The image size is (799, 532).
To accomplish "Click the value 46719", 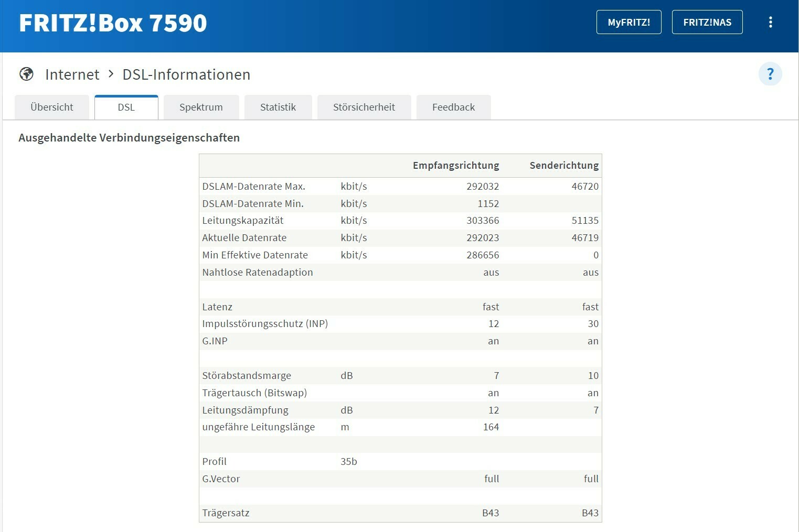I will (585, 238).
